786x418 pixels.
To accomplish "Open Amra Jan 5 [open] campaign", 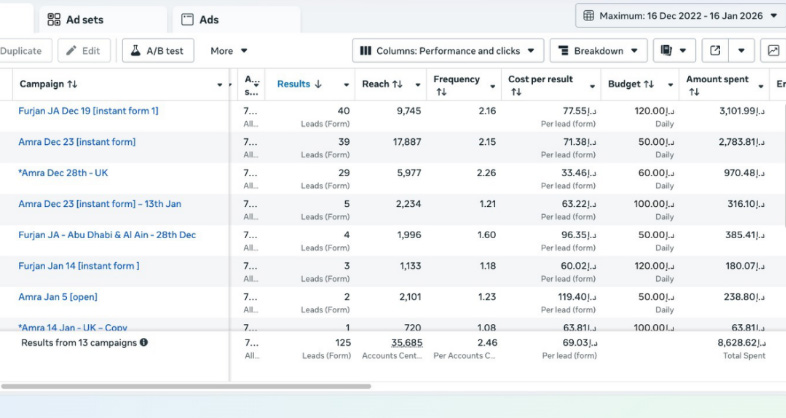I will [x=58, y=297].
